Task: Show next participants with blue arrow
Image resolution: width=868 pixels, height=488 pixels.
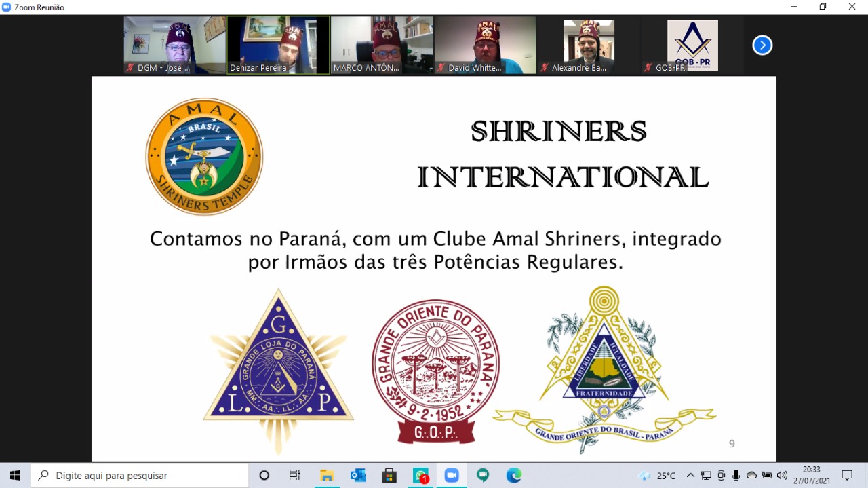Action: tap(762, 45)
